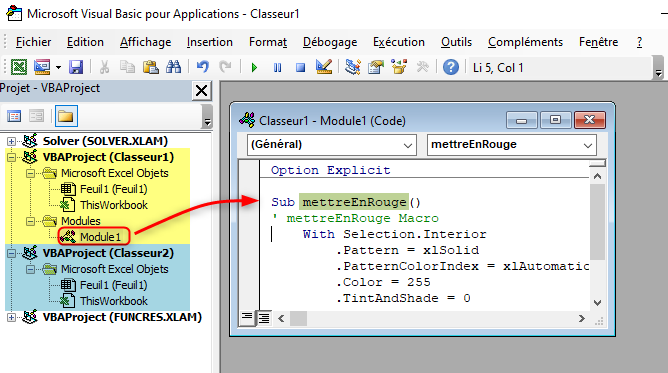This screenshot has width=668, height=373.
Task: Open the Insertion menu
Action: coord(210,42)
